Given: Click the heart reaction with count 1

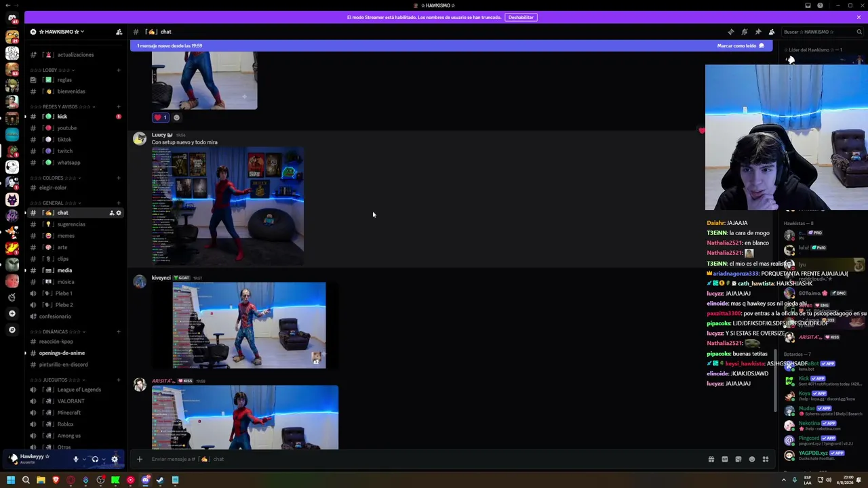Looking at the screenshot, I should tap(161, 117).
